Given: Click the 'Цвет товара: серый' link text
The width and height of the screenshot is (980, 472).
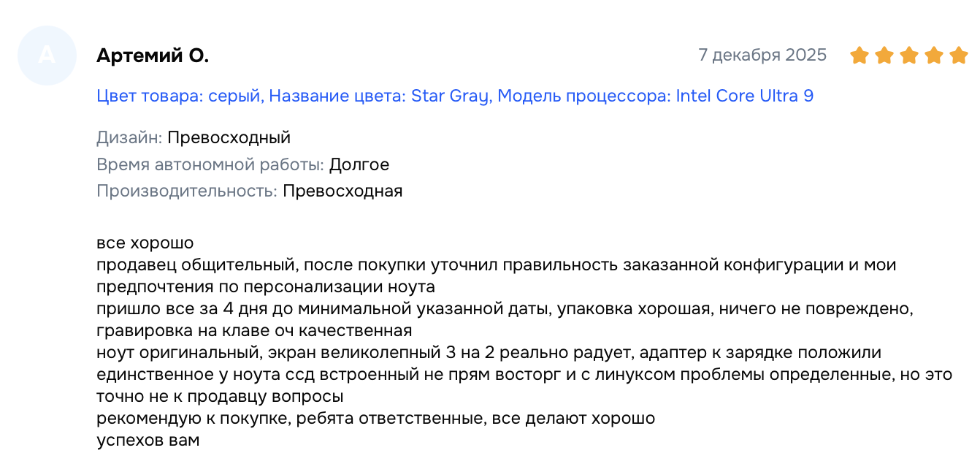Looking at the screenshot, I should 179,96.
